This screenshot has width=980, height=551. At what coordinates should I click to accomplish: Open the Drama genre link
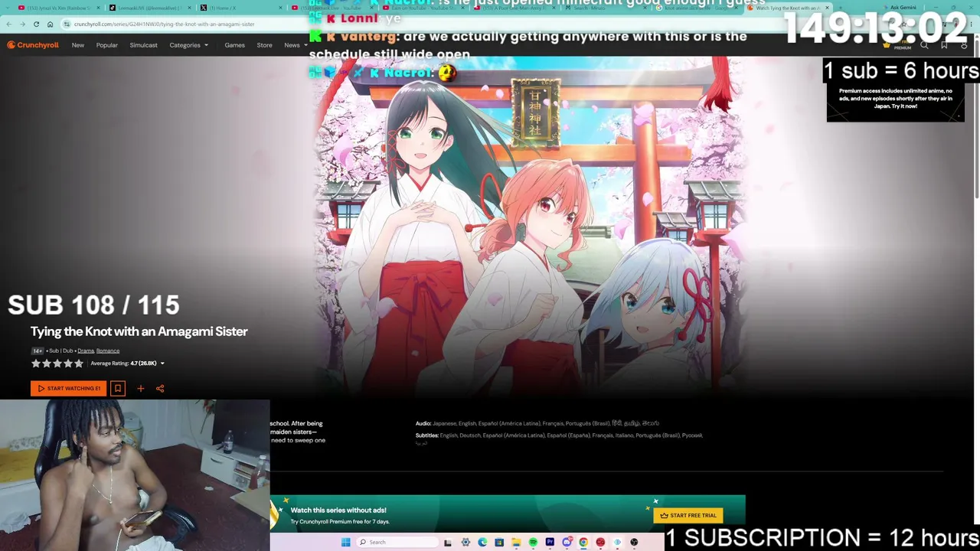[86, 351]
